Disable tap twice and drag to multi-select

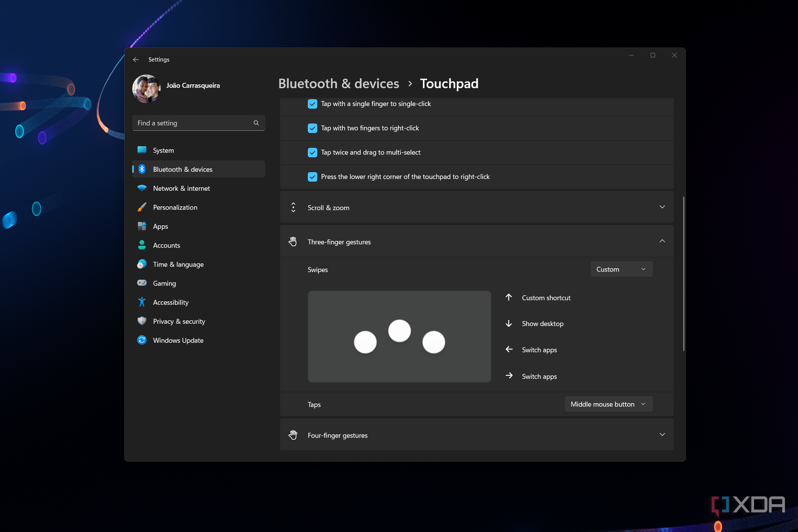[x=312, y=152]
